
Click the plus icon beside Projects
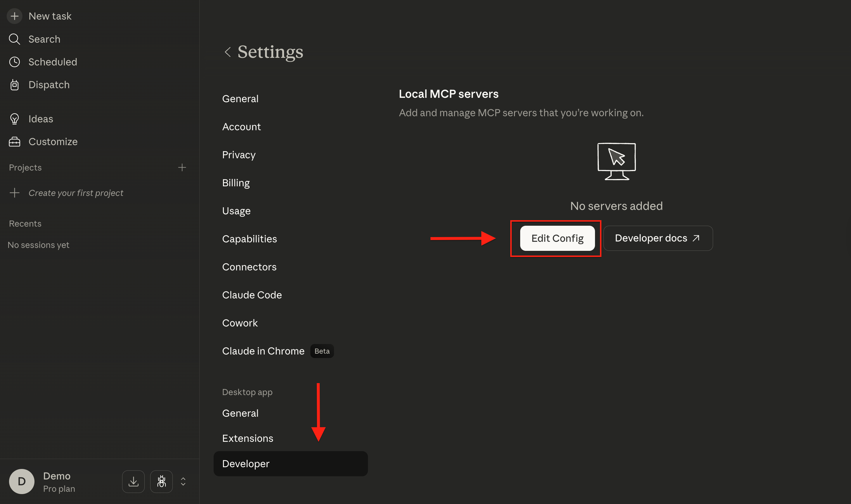pos(182,167)
